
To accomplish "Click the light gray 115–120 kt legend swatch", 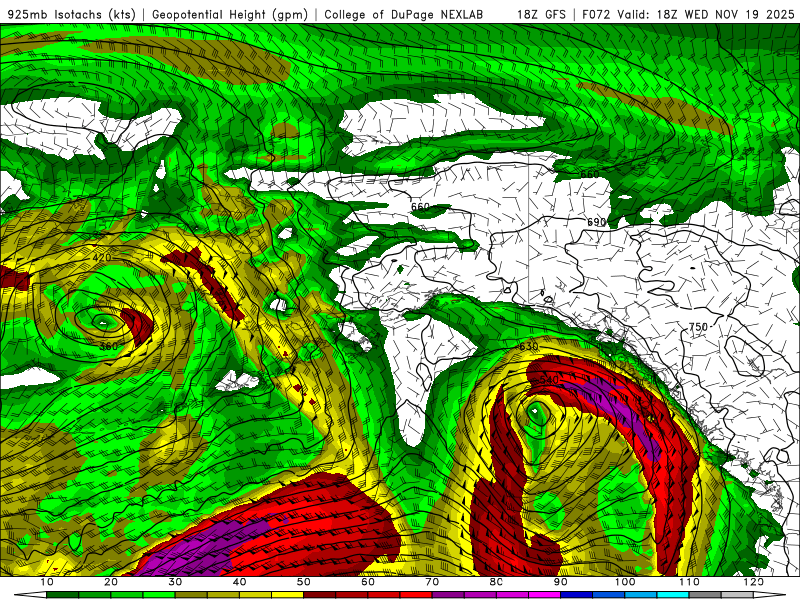I will 737,595.
